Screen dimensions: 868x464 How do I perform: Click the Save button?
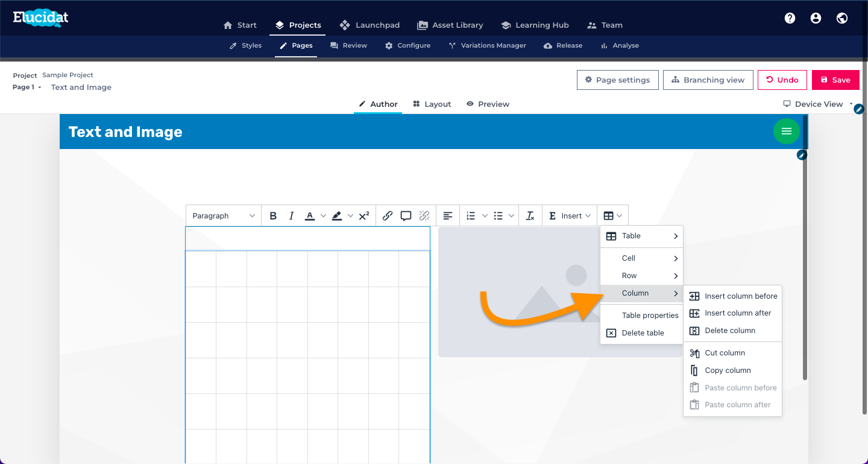[x=835, y=80]
